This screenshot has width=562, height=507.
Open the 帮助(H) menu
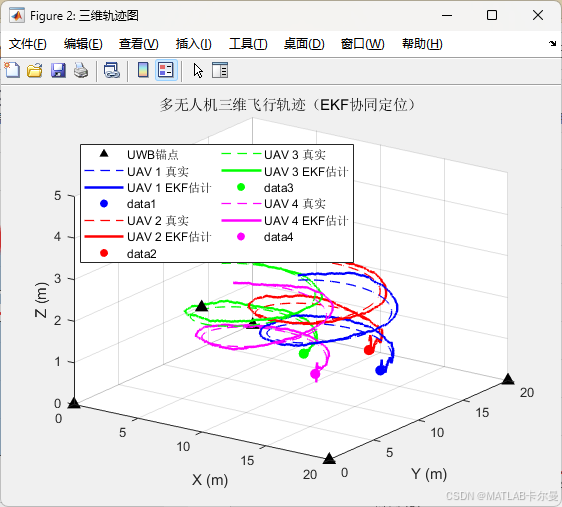(x=422, y=44)
